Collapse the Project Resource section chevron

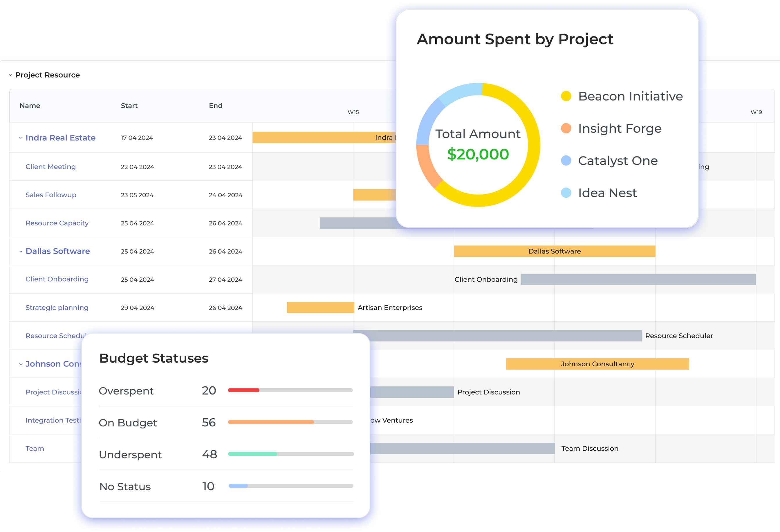(x=10, y=75)
